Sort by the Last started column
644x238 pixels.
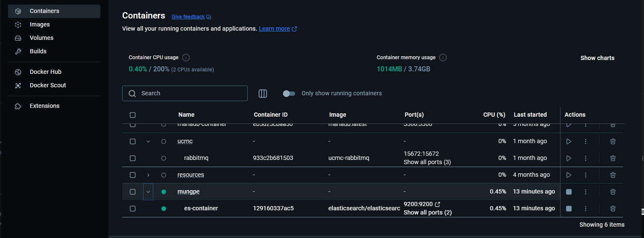click(530, 115)
